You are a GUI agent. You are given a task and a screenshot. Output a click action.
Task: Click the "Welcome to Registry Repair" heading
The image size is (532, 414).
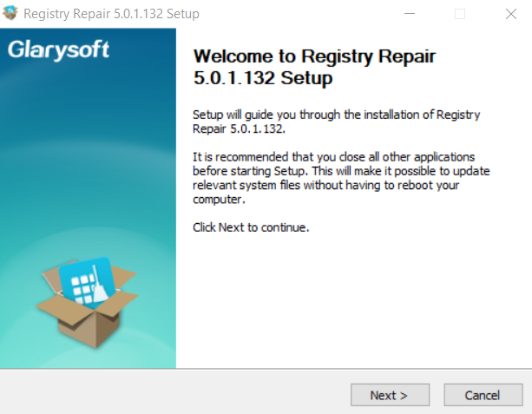click(314, 67)
